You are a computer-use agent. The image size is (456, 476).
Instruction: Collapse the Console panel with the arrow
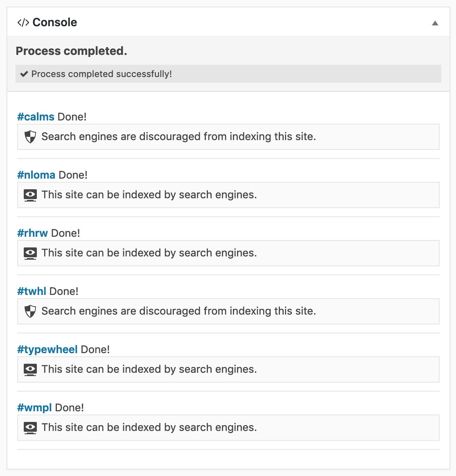[x=435, y=23]
